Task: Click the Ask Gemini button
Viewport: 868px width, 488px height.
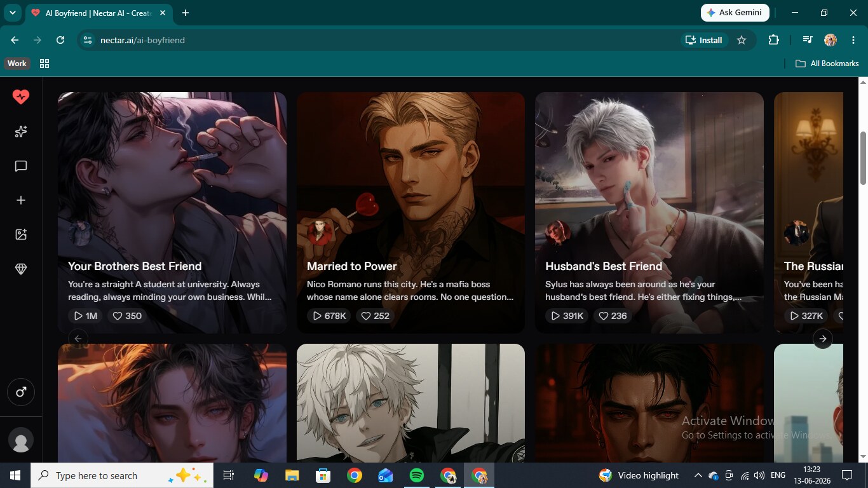Action: click(735, 13)
